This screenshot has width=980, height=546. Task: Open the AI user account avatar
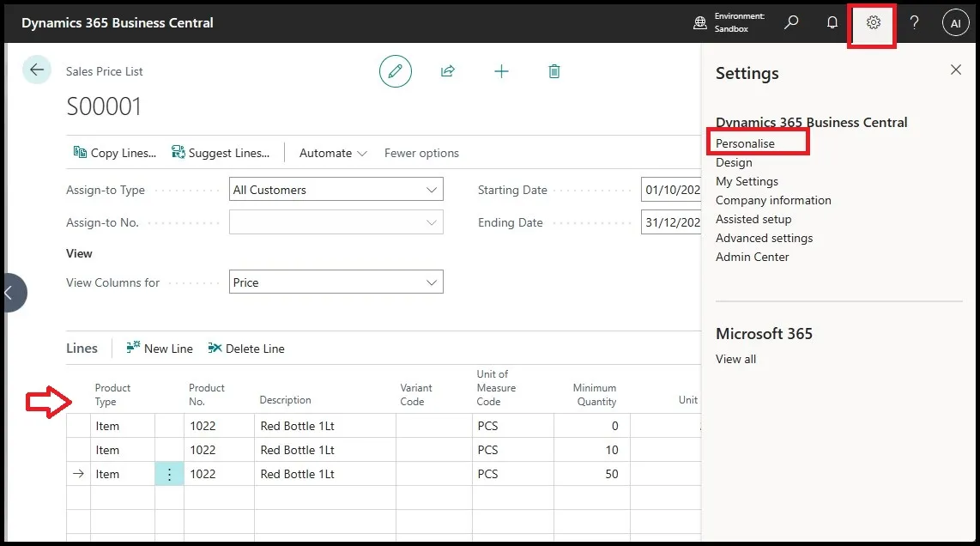[955, 23]
